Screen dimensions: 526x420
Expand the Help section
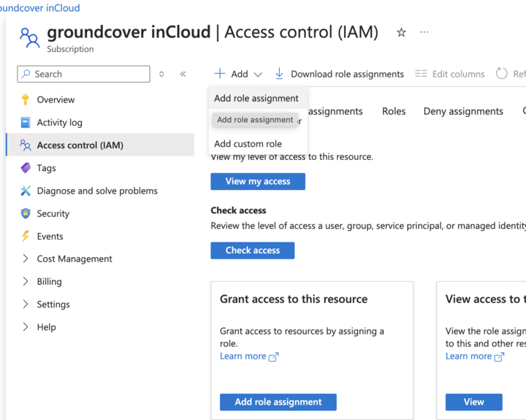(26, 327)
